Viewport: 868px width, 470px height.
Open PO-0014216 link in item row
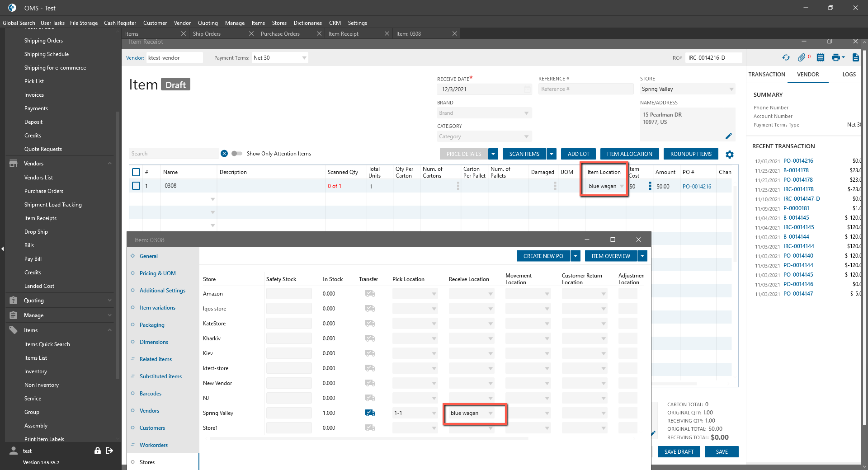(697, 186)
